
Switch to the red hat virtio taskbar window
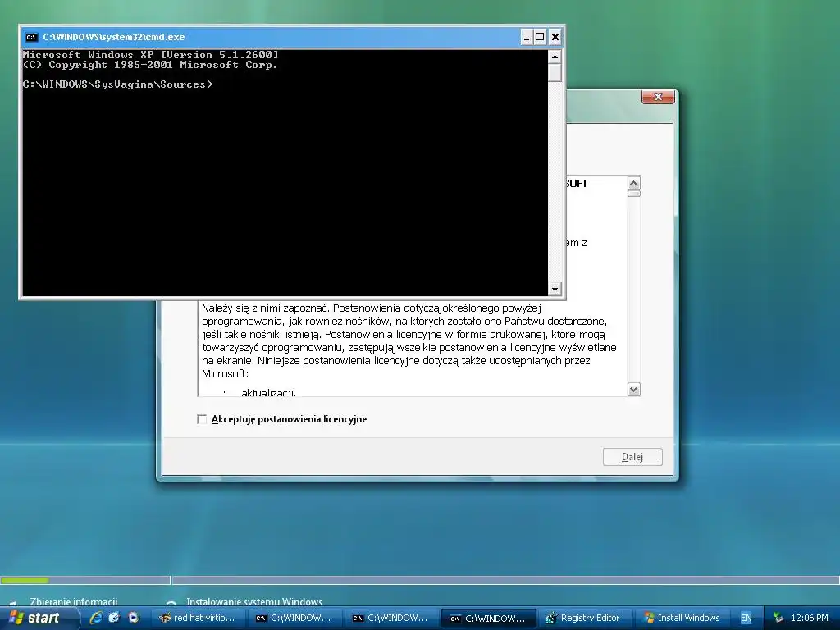199,619
